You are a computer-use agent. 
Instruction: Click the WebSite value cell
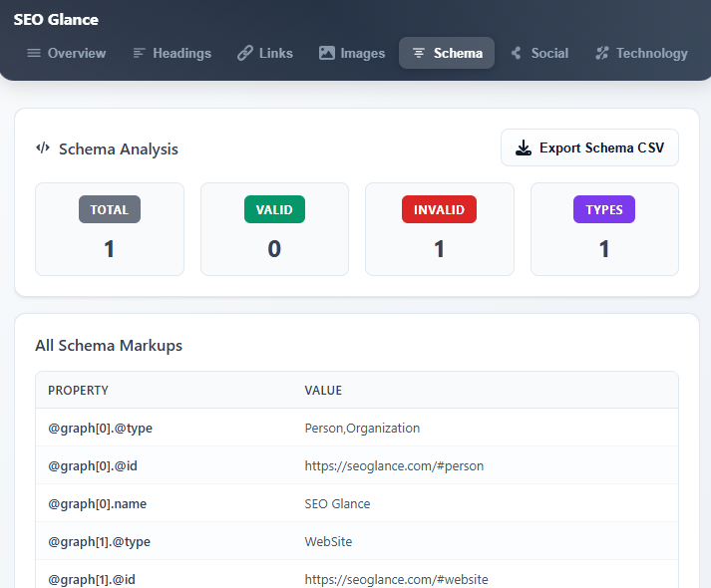point(328,542)
